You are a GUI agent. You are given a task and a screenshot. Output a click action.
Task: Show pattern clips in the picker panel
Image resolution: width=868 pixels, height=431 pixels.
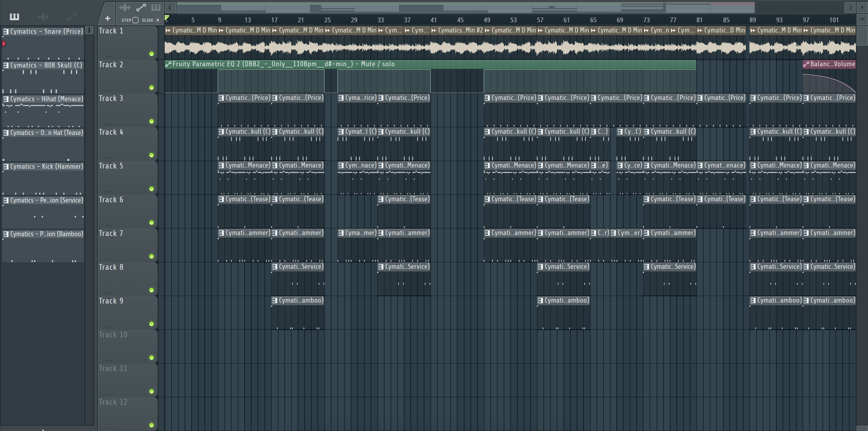pos(14,17)
